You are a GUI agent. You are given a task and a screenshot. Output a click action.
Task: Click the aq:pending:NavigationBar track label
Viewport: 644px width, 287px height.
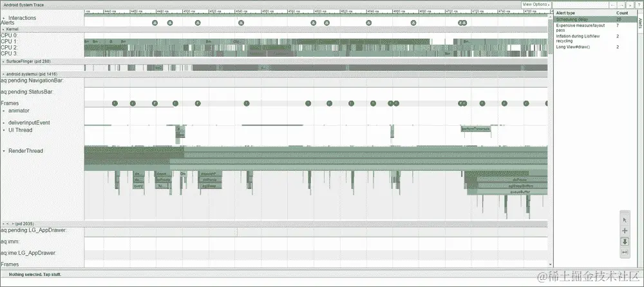pos(32,81)
